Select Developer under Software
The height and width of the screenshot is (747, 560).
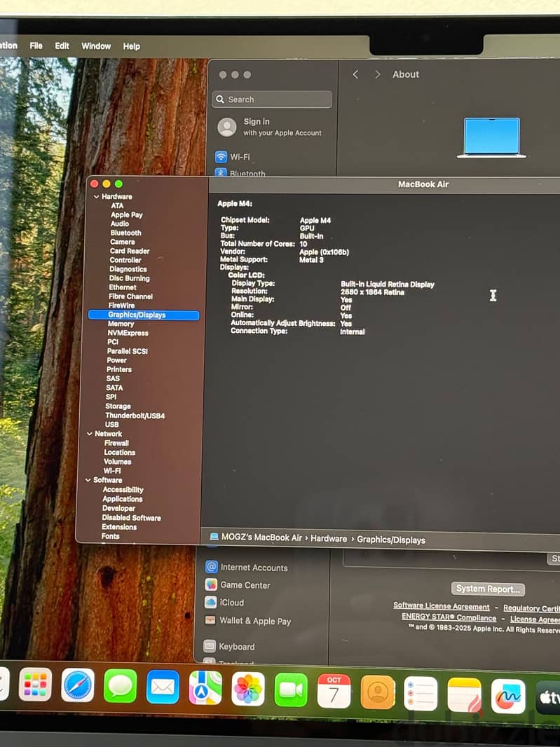click(x=118, y=508)
